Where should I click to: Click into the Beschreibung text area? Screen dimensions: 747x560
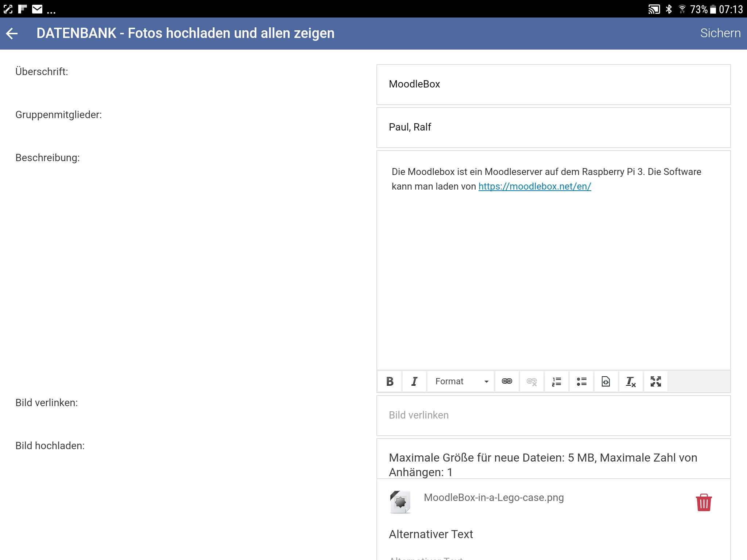pos(553,260)
